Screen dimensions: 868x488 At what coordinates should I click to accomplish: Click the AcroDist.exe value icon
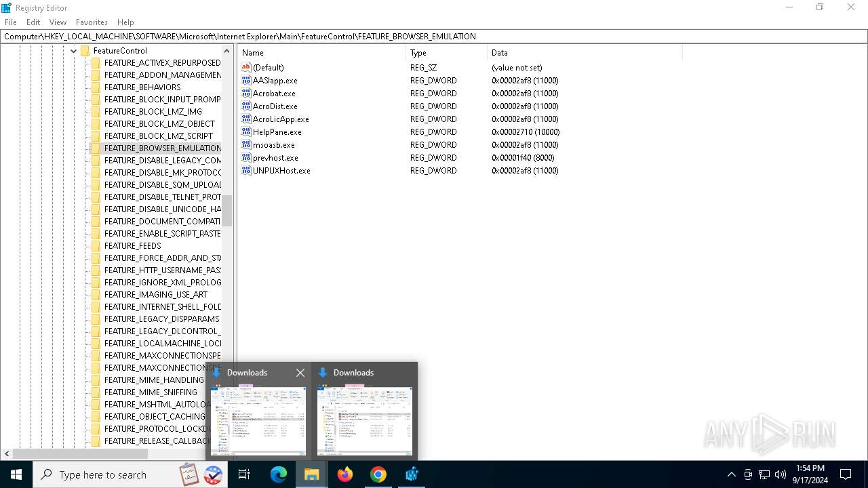tap(246, 106)
